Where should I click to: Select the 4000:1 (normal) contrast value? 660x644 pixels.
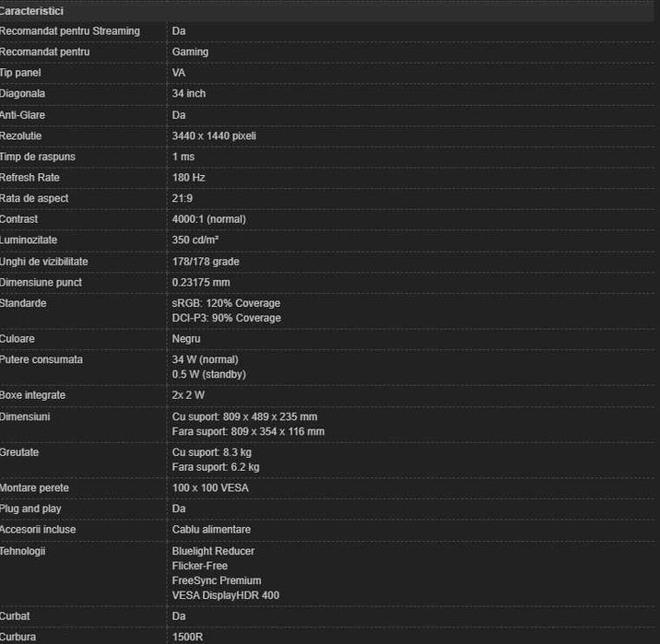point(208,219)
